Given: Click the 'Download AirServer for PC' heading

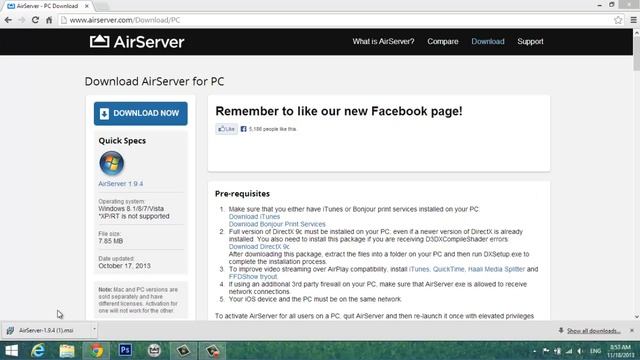Looking at the screenshot, I should pos(154,81).
